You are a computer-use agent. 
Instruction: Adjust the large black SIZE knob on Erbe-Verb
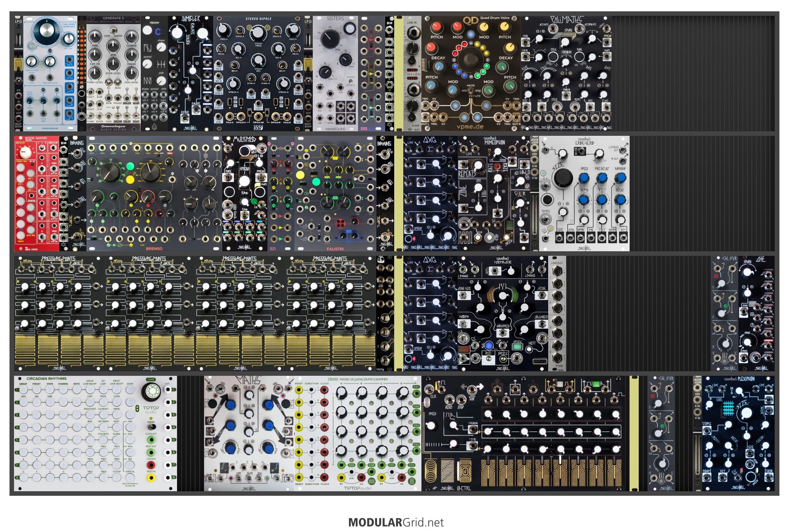[x=563, y=178]
